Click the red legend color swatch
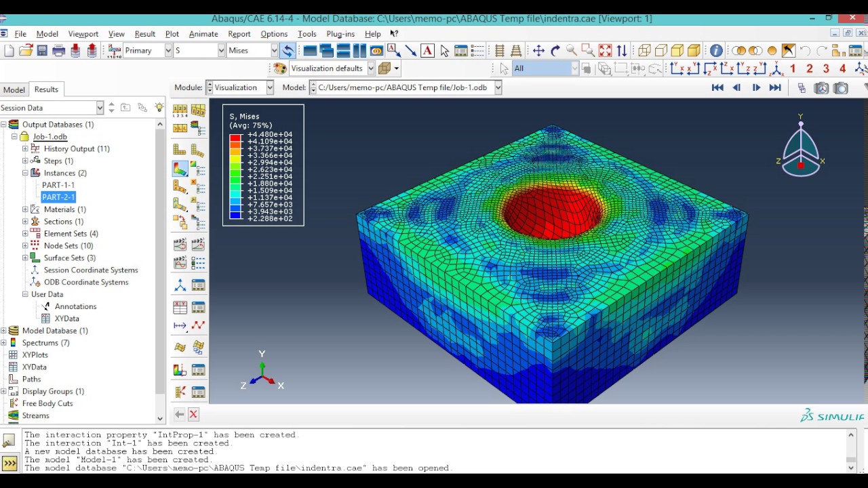This screenshot has width=868, height=488. [x=235, y=138]
